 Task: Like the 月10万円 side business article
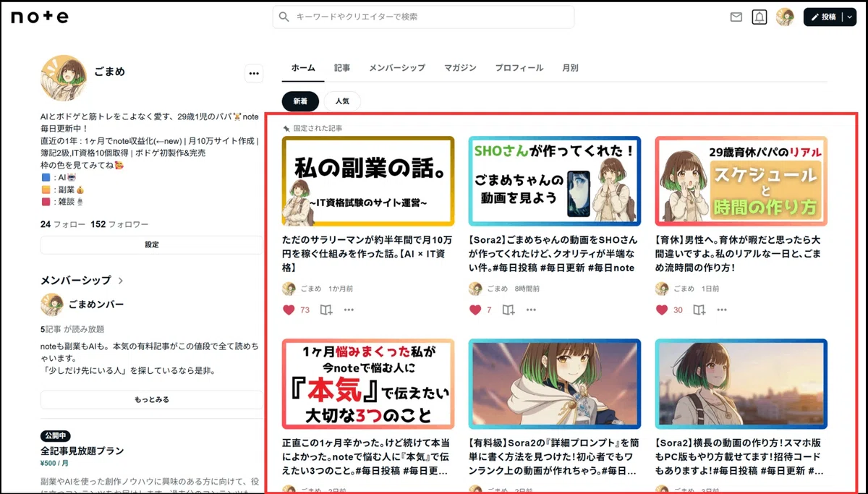(x=289, y=310)
